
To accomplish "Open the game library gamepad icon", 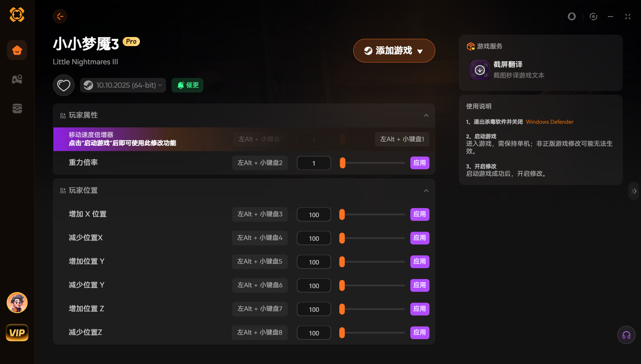I will (x=17, y=79).
